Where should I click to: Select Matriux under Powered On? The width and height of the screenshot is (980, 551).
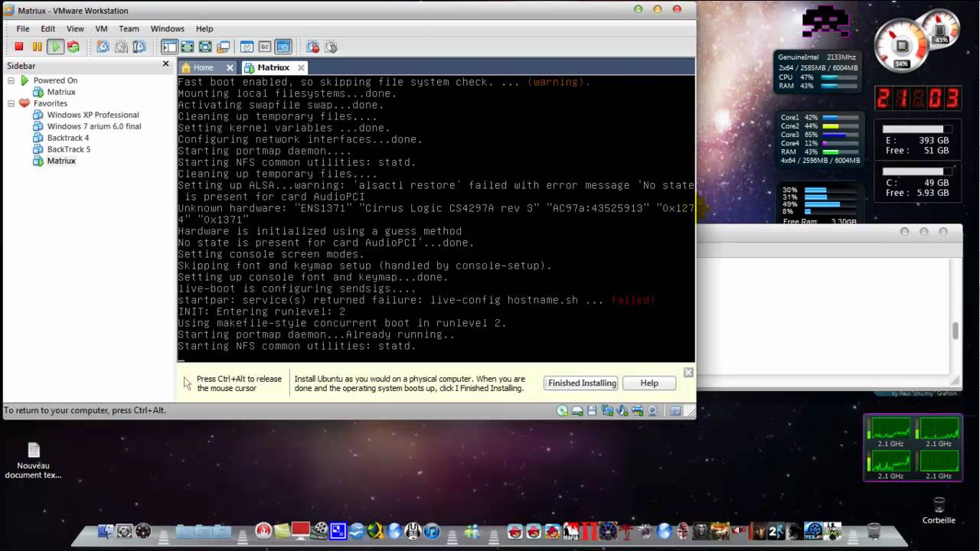(61, 92)
